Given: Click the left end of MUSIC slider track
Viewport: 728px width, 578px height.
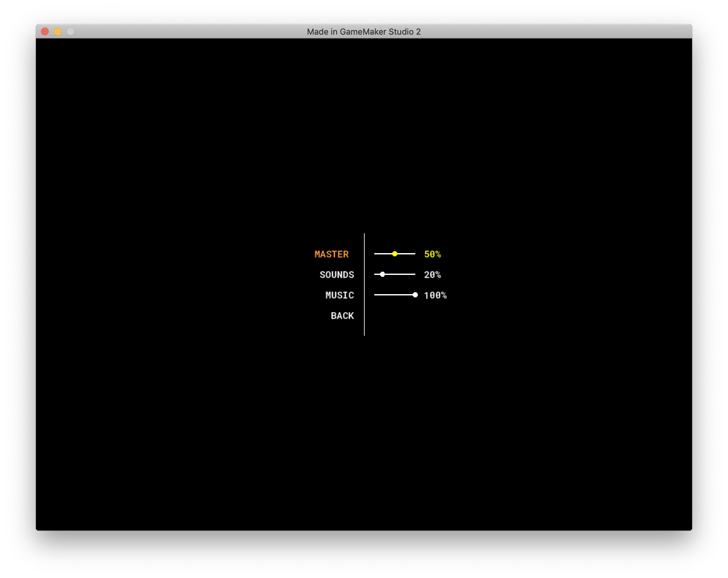Looking at the screenshot, I should (x=376, y=295).
